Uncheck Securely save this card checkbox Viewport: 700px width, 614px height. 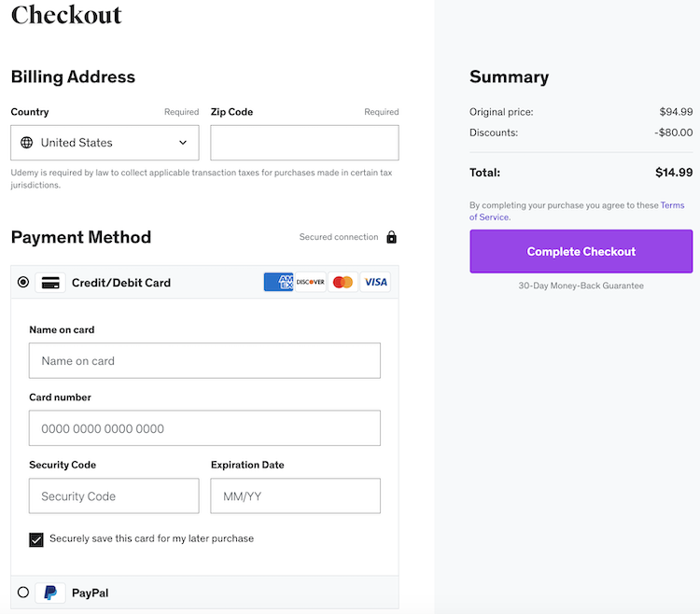(x=36, y=539)
